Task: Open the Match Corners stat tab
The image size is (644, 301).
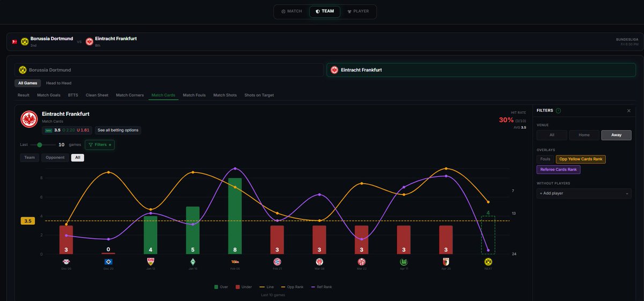Action: (130, 95)
